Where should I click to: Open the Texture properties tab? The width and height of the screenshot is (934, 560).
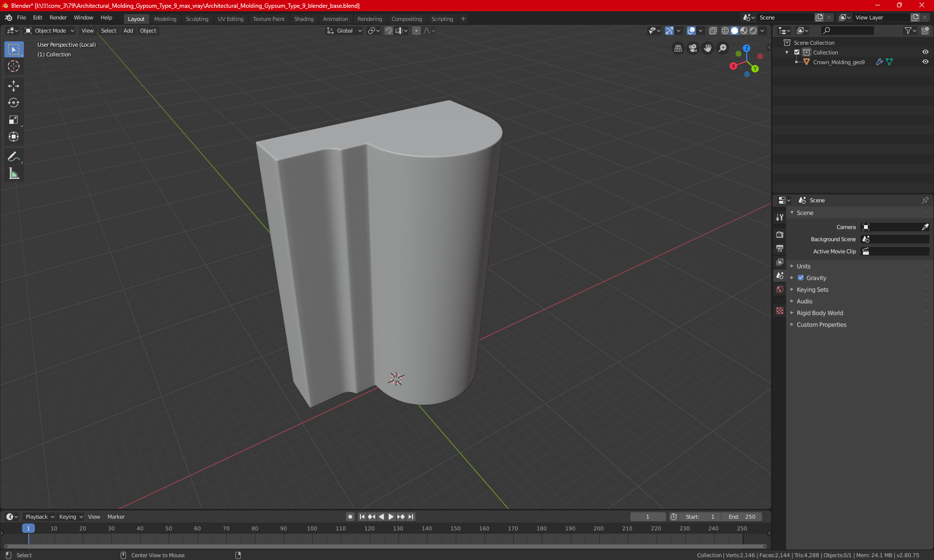click(x=780, y=311)
